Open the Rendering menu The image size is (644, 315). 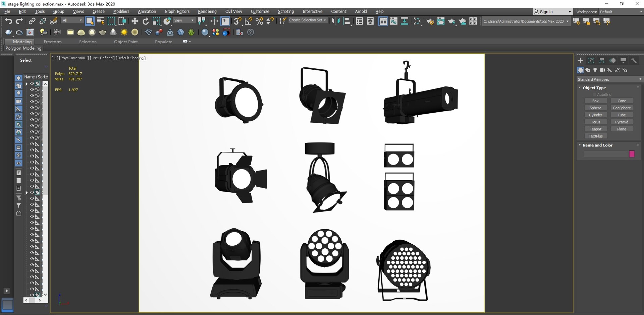point(207,11)
